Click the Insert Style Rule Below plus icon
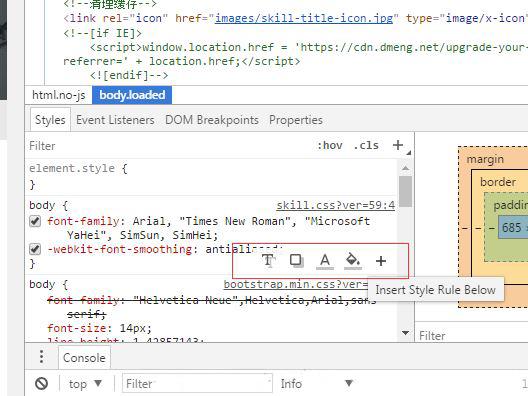 click(x=381, y=261)
